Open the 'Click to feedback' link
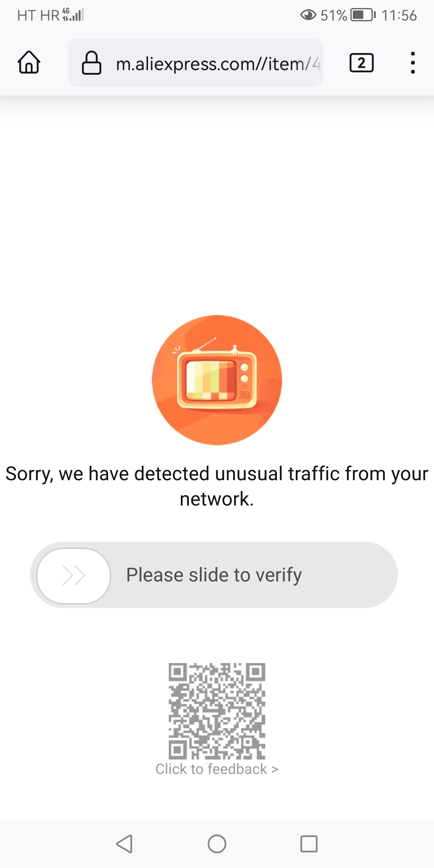This screenshot has height=868, width=434. pos(217,769)
